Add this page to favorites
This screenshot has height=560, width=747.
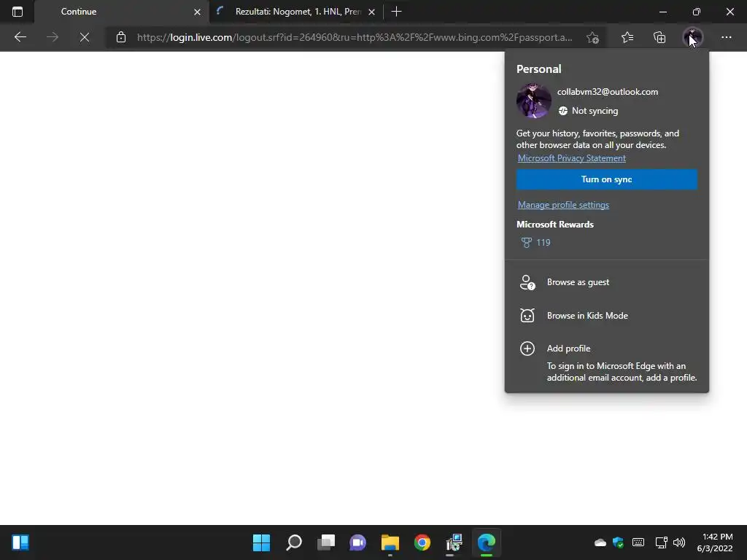[x=592, y=37]
